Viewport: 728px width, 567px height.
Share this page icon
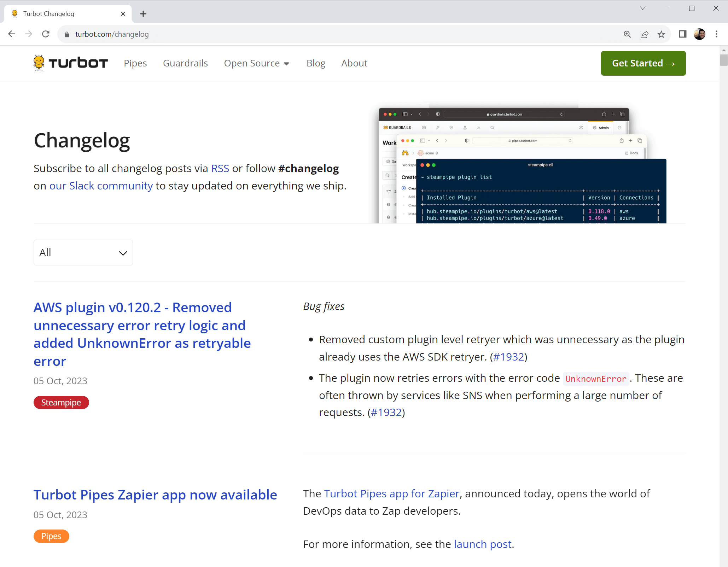(644, 34)
